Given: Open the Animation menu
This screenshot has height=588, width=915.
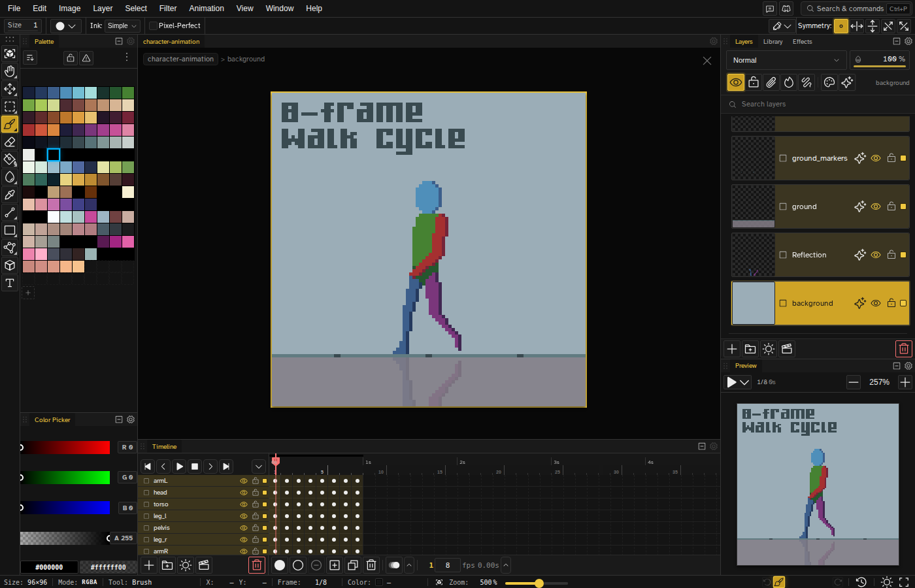Looking at the screenshot, I should [207, 8].
